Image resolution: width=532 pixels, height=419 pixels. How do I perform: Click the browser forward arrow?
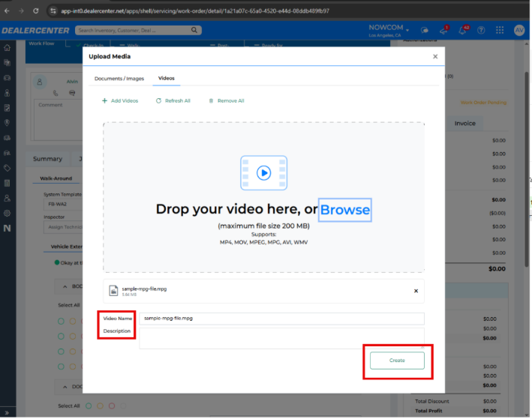click(21, 10)
